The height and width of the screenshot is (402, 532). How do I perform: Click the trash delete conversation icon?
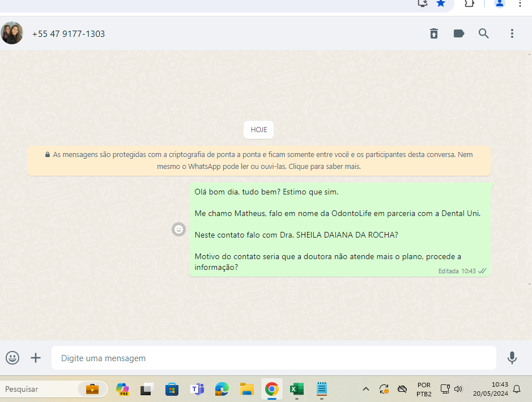tap(433, 33)
